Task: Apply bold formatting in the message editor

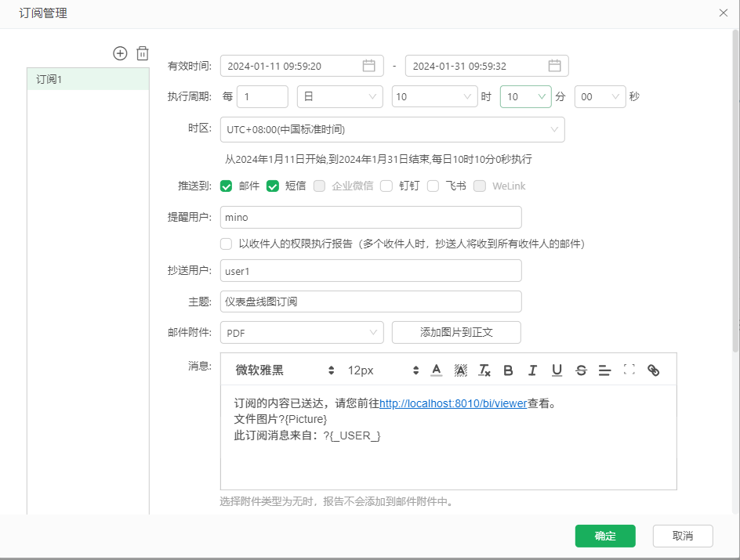Action: pyautogui.click(x=508, y=370)
